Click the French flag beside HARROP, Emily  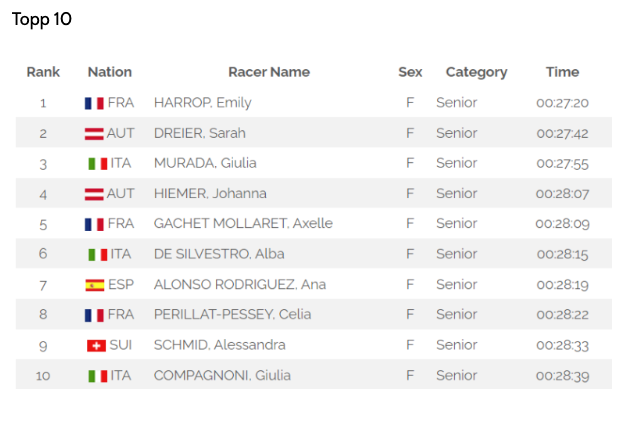click(94, 103)
